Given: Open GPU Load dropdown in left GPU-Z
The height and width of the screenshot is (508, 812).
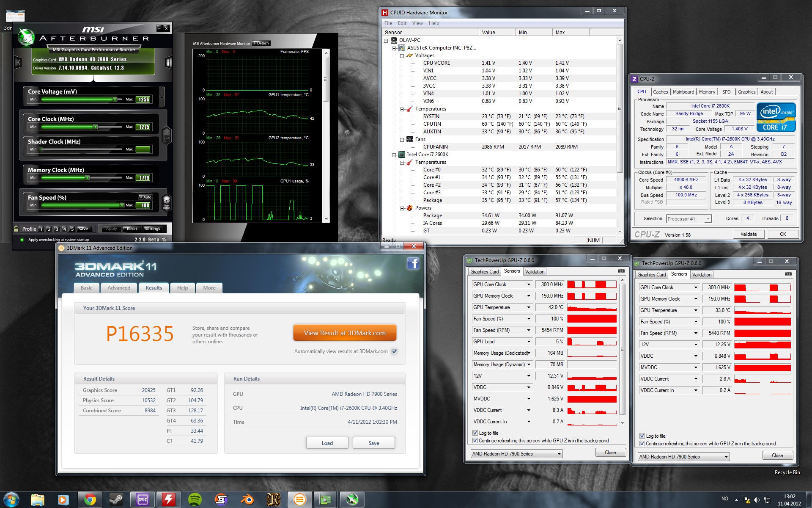Looking at the screenshot, I should pyautogui.click(x=529, y=342).
